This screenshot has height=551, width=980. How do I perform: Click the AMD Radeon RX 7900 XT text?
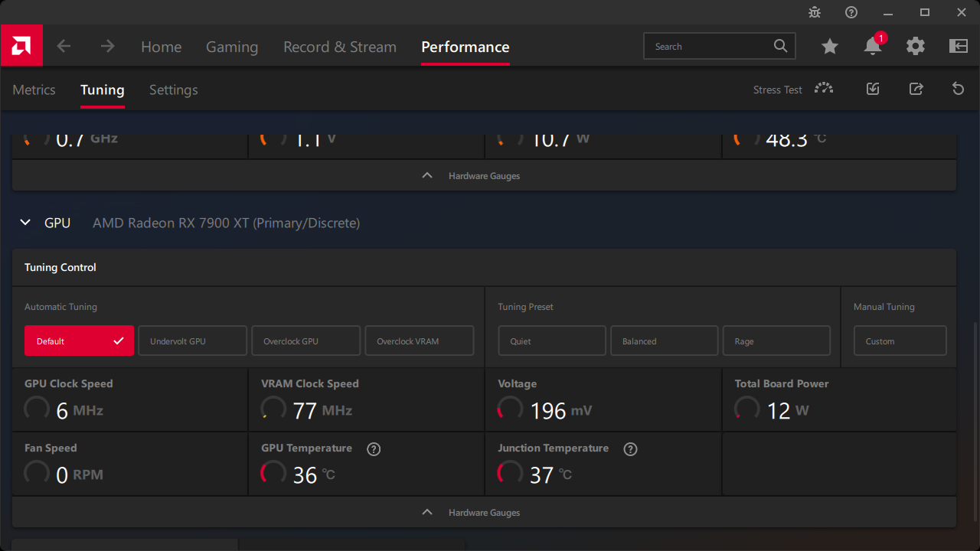coord(226,223)
